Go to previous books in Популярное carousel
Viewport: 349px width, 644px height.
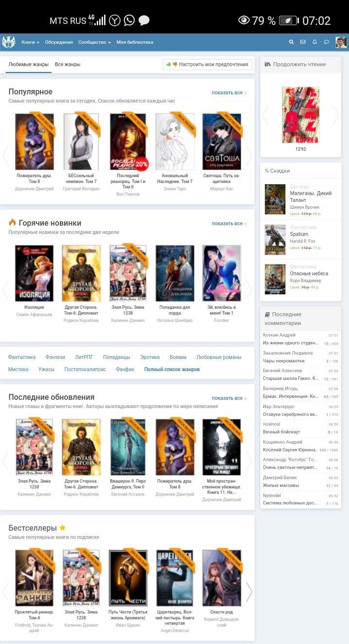(6, 155)
